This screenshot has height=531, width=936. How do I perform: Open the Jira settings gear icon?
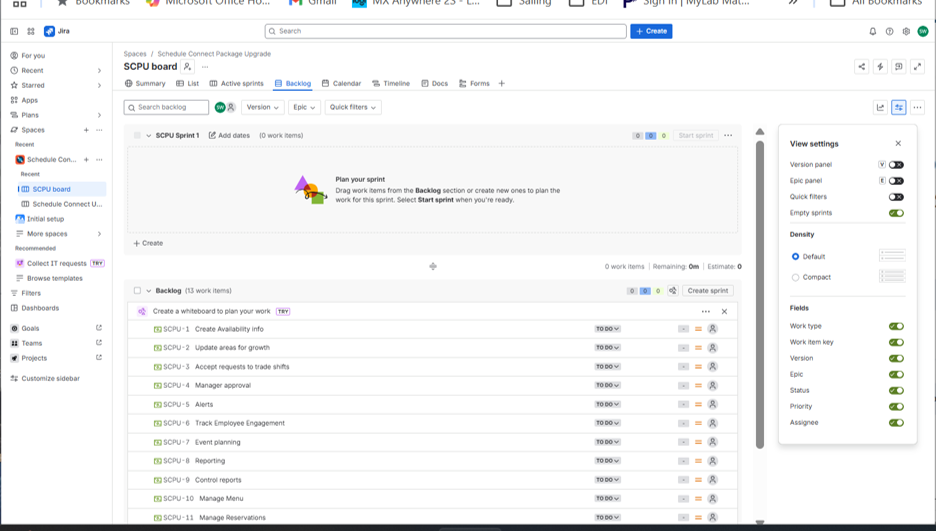(x=906, y=31)
